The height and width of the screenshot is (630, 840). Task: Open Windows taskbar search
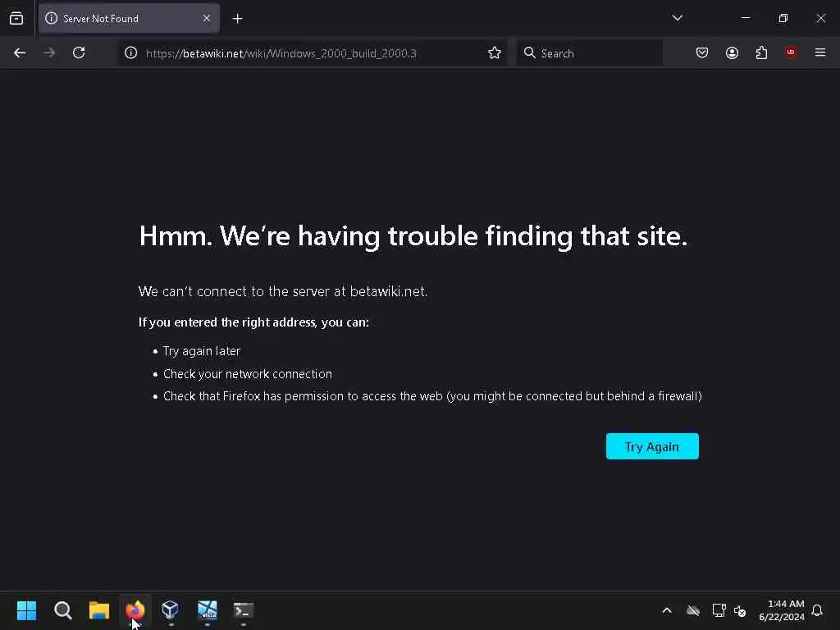[62, 610]
